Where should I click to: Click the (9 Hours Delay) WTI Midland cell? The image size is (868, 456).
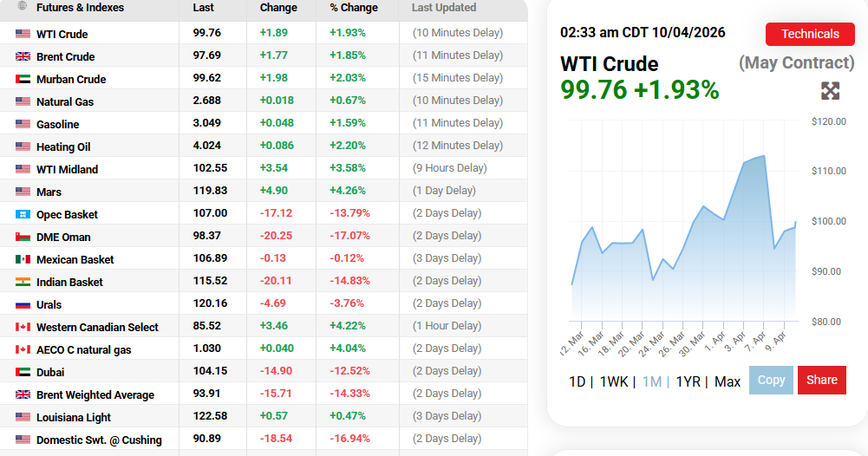click(x=449, y=168)
